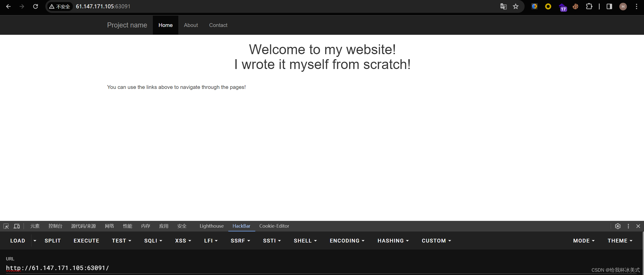Switch to the Cookie-Editor tab
The width and height of the screenshot is (644, 275).
274,226
